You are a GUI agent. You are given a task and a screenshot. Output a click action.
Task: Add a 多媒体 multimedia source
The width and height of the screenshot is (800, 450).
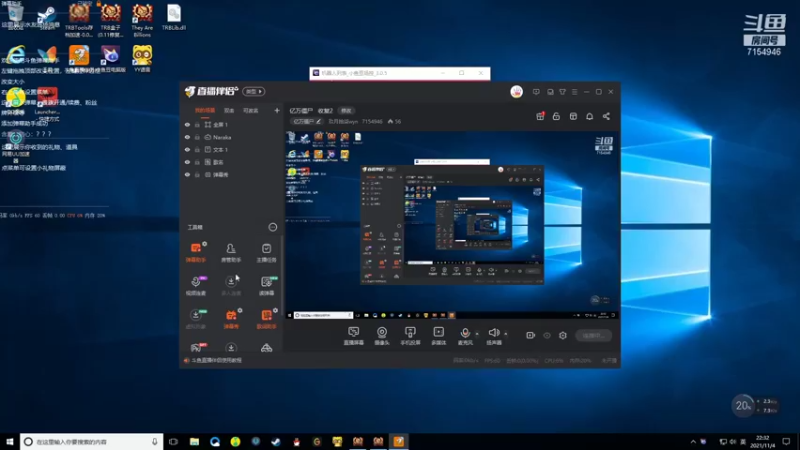[x=438, y=336]
